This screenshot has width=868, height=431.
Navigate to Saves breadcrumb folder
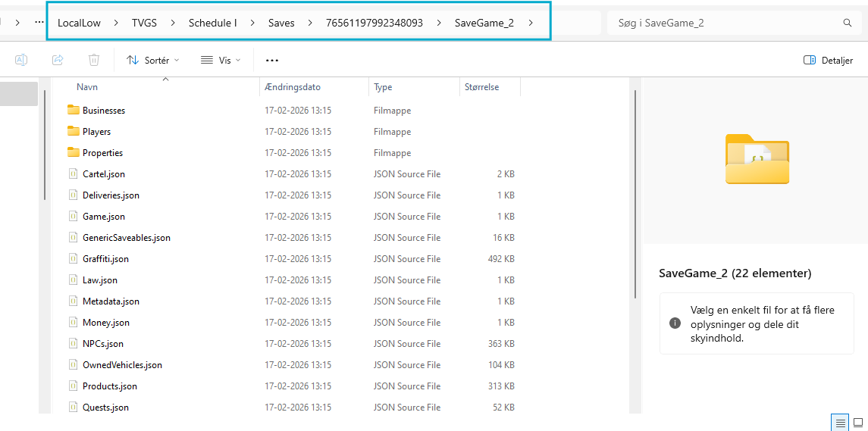(281, 23)
